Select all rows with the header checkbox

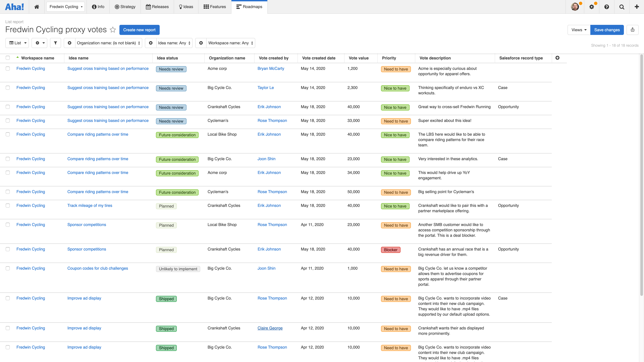coord(8,58)
